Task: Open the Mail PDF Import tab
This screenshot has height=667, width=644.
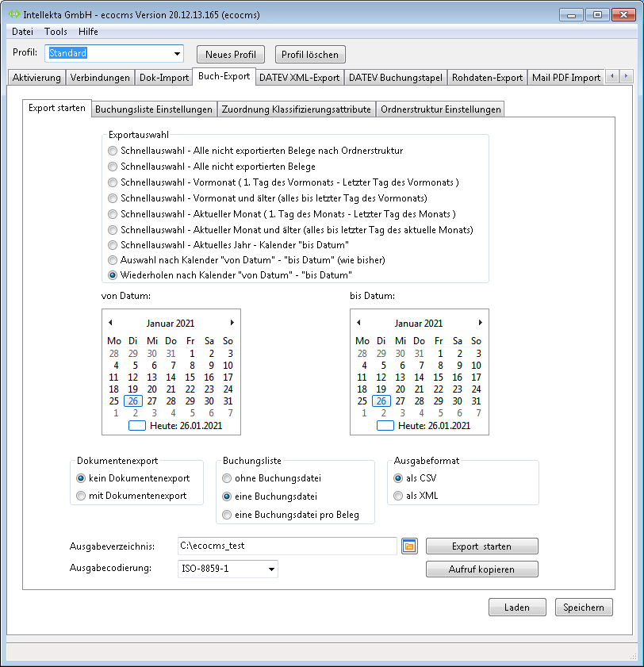Action: coord(566,78)
